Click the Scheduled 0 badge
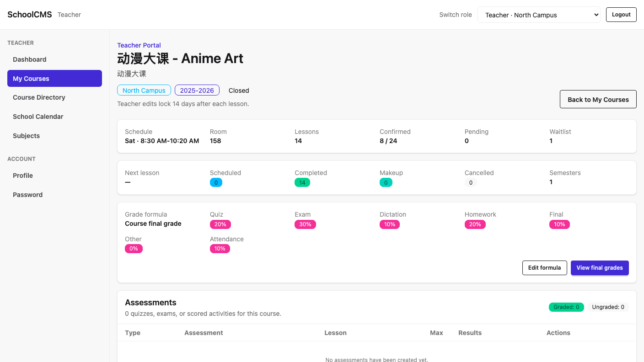This screenshot has width=644, height=362. click(216, 182)
